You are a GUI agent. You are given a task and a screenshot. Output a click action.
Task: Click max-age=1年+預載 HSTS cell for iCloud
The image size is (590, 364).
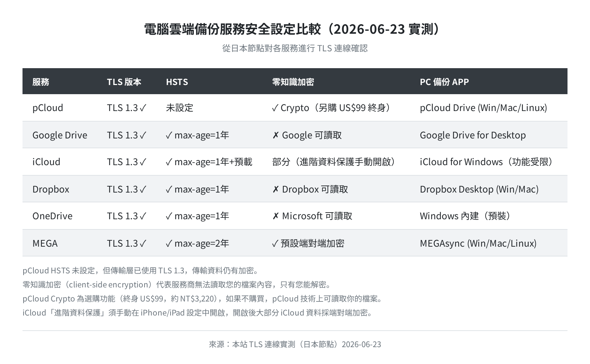(209, 162)
